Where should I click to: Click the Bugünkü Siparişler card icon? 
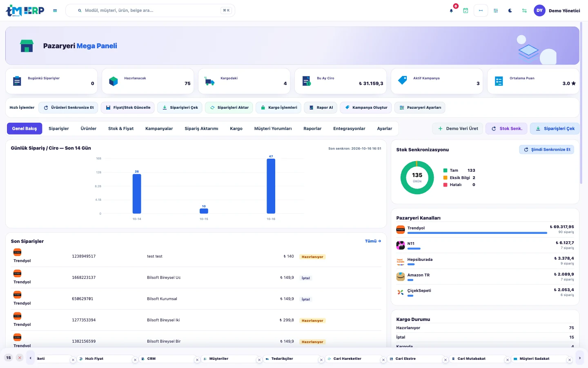pos(17,81)
